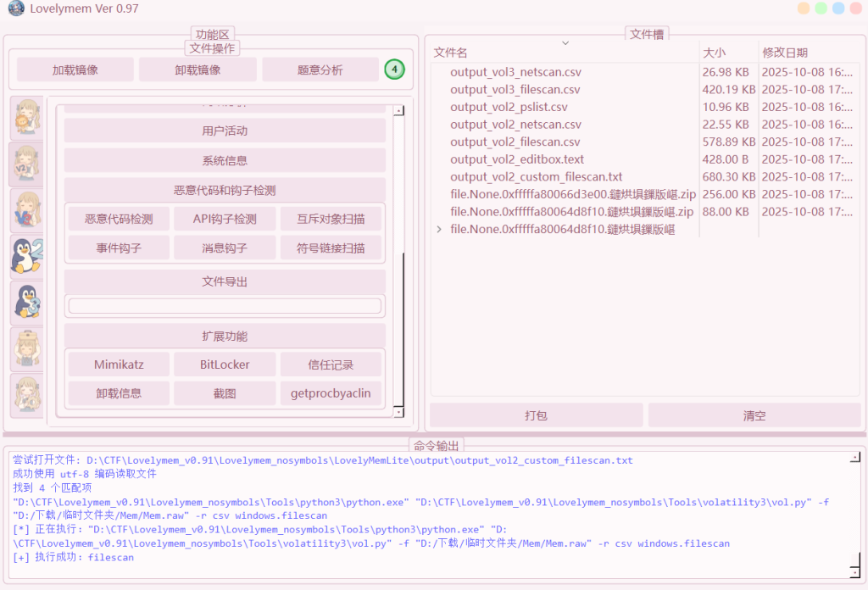The width and height of the screenshot is (868, 590).
Task: Click the 文件导出 text input field
Action: click(x=225, y=305)
